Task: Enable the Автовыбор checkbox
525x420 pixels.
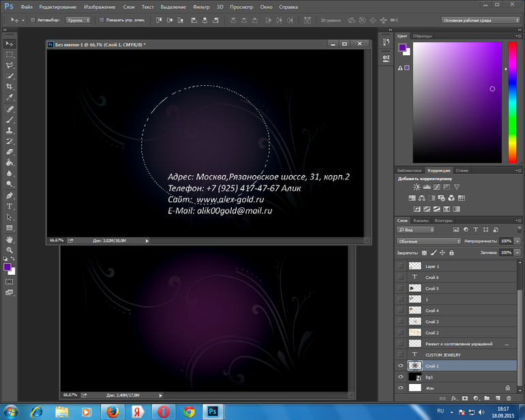Action: 32,20
